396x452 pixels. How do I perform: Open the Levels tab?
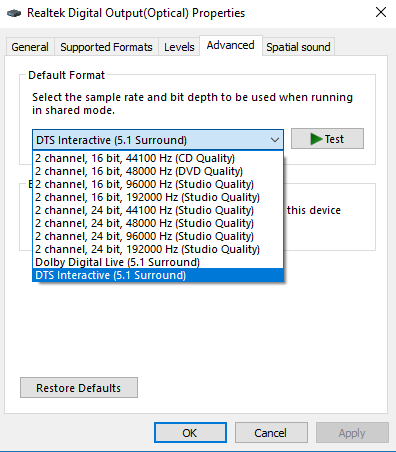point(179,47)
